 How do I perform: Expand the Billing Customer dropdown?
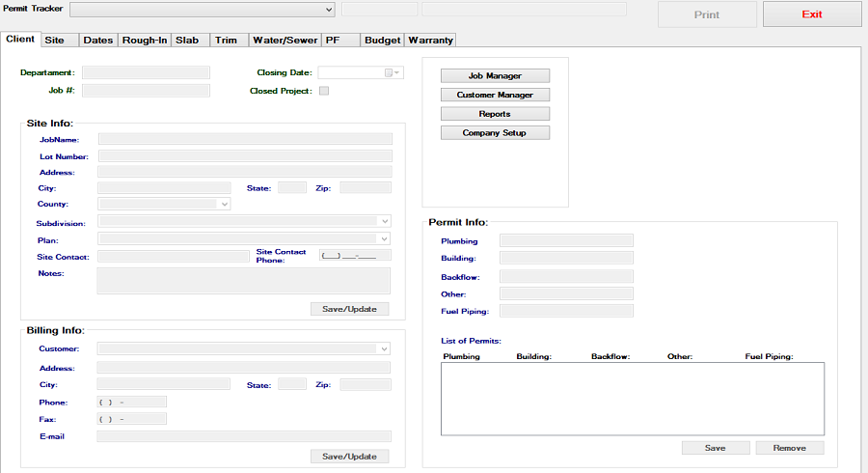coord(385,348)
